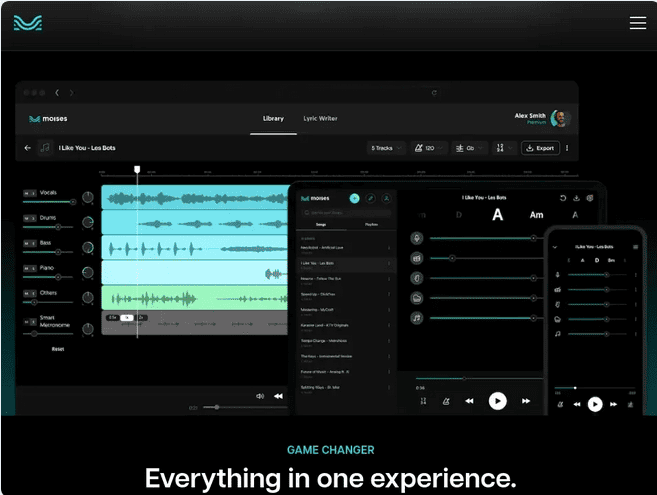Image resolution: width=657 pixels, height=495 pixels.
Task: Mute the Others track with M button
Action: pyautogui.click(x=26, y=293)
